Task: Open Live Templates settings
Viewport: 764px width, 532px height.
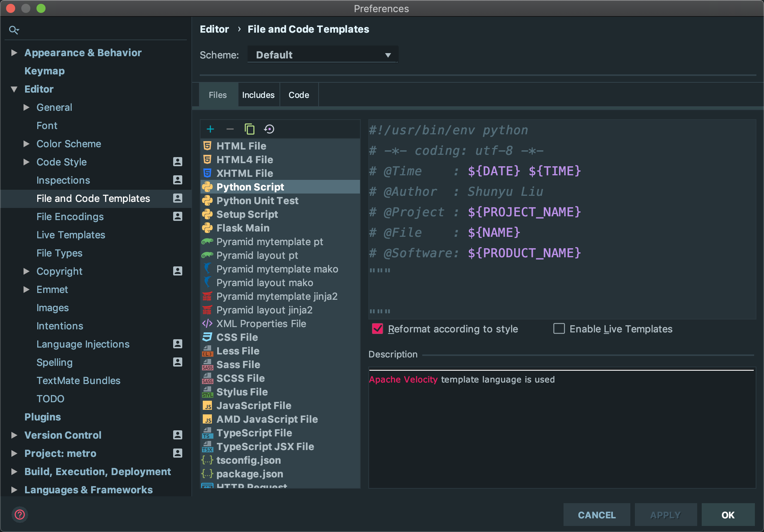Action: click(71, 235)
